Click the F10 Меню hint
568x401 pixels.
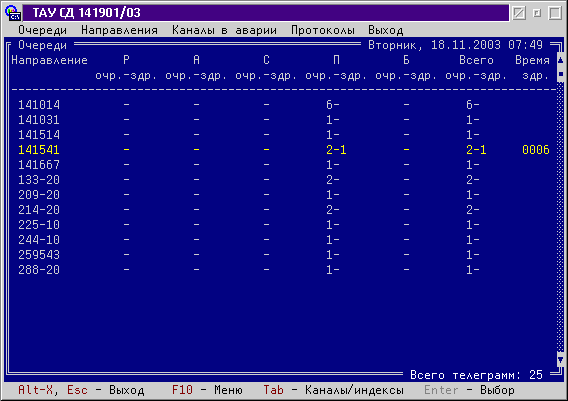pyautogui.click(x=207, y=390)
